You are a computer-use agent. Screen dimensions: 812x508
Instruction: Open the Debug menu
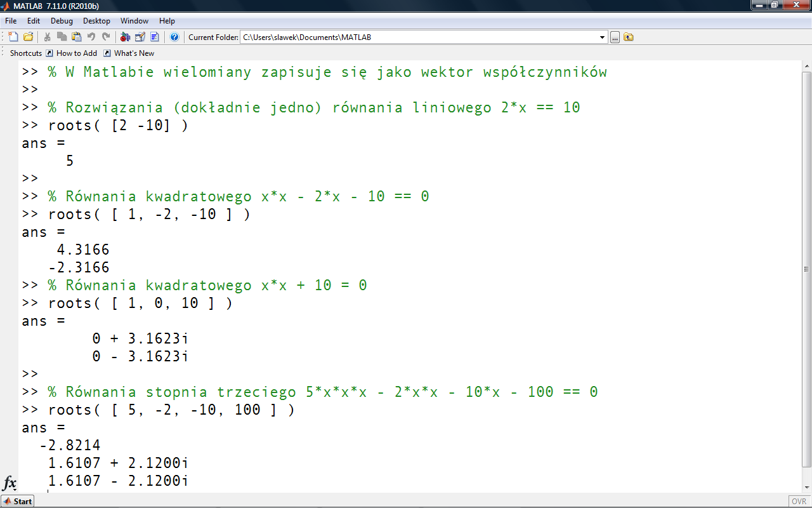(62, 21)
